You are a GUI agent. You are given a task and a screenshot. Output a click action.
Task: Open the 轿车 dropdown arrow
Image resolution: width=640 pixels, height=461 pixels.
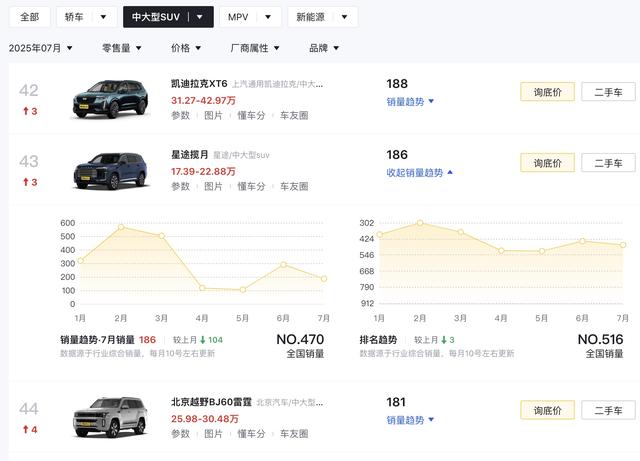coord(103,17)
